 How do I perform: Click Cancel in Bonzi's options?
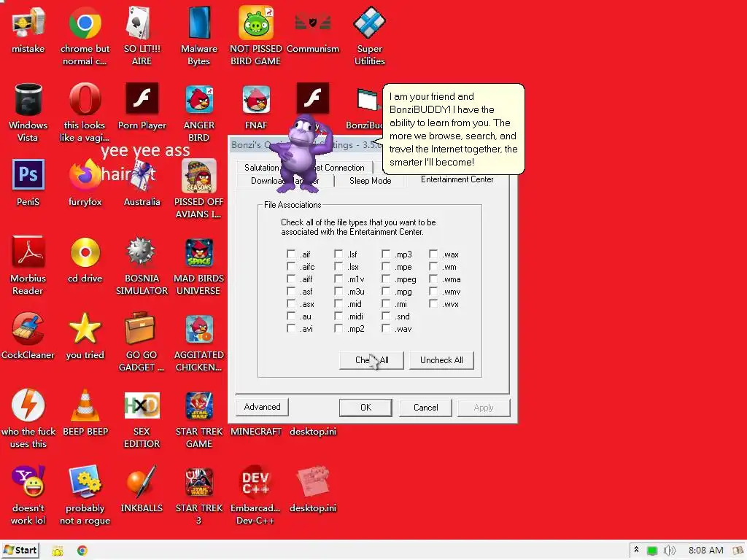[425, 407]
